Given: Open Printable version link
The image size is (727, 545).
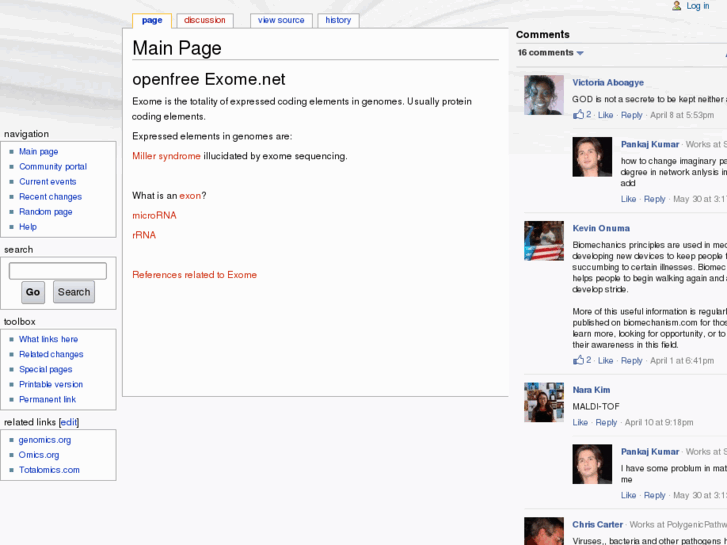Looking at the screenshot, I should [51, 385].
